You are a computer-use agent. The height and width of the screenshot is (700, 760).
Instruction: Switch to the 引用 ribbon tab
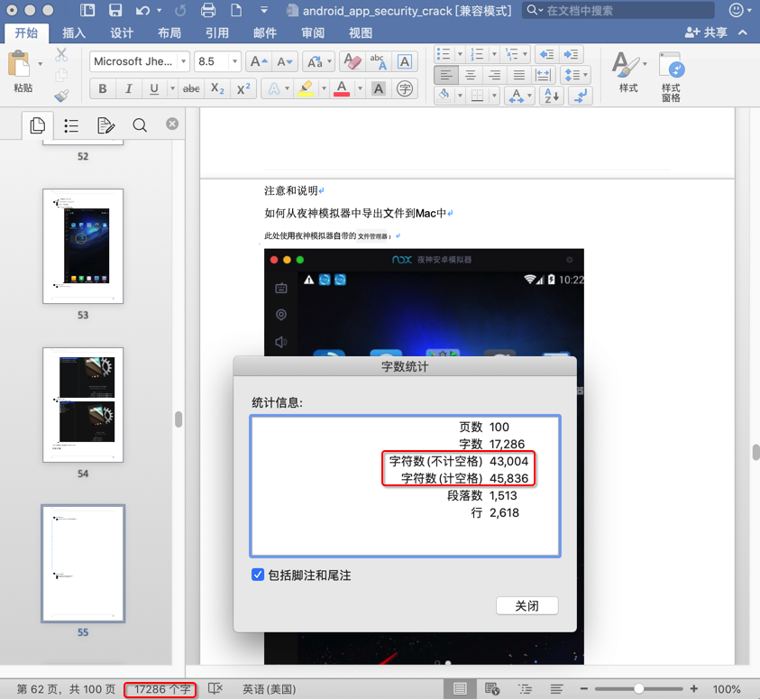click(216, 33)
